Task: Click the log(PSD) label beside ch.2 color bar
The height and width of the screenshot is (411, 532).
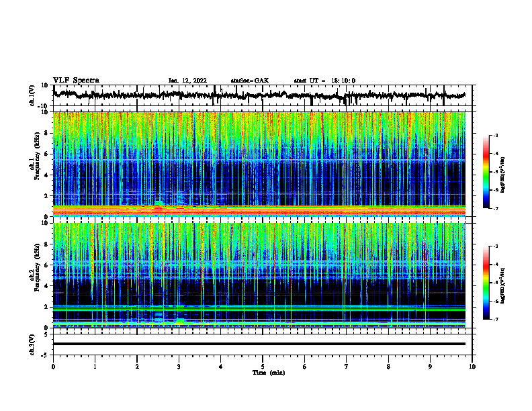Action: coord(503,285)
